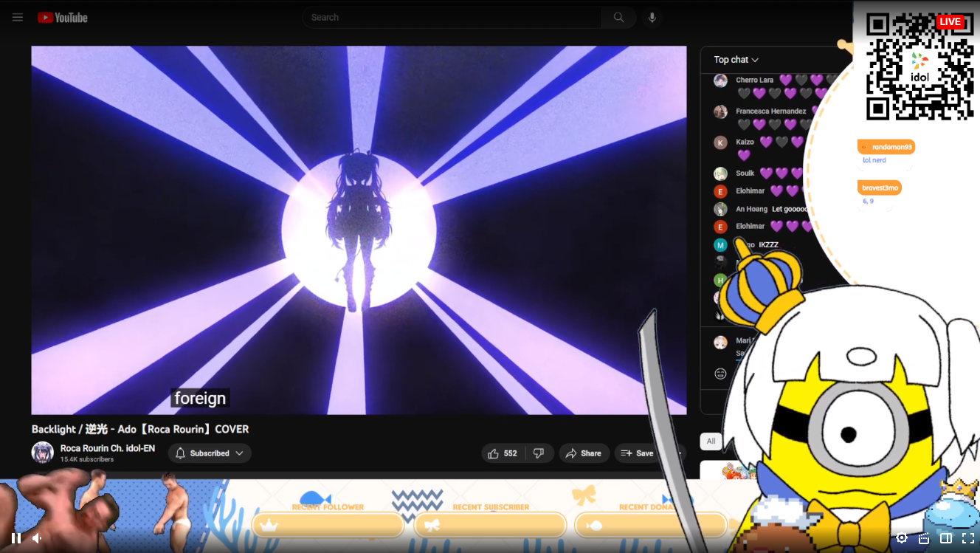This screenshot has width=980, height=553.
Task: Open the emoji picker in chat
Action: 721,374
